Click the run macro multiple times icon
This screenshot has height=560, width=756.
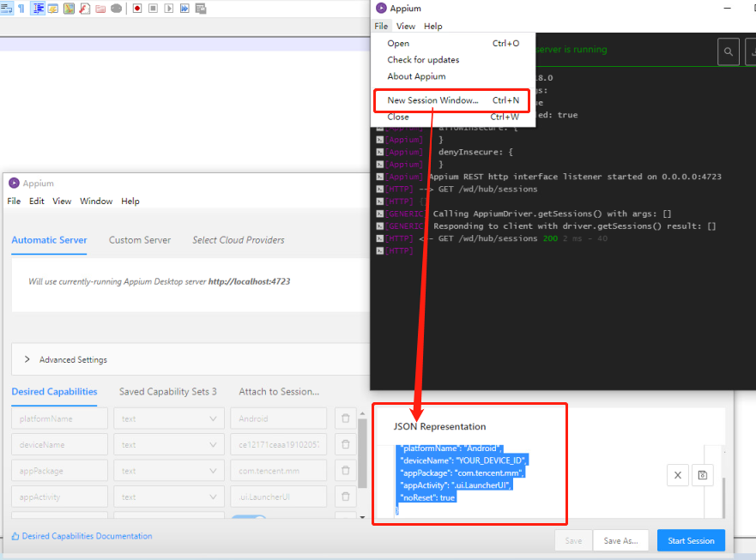tap(184, 9)
